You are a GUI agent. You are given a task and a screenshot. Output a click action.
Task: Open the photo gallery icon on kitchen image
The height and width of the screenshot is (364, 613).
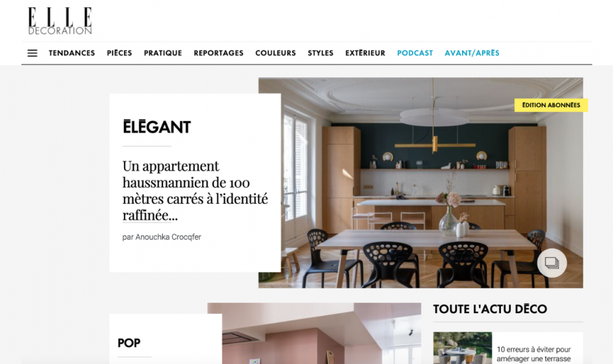click(x=552, y=263)
